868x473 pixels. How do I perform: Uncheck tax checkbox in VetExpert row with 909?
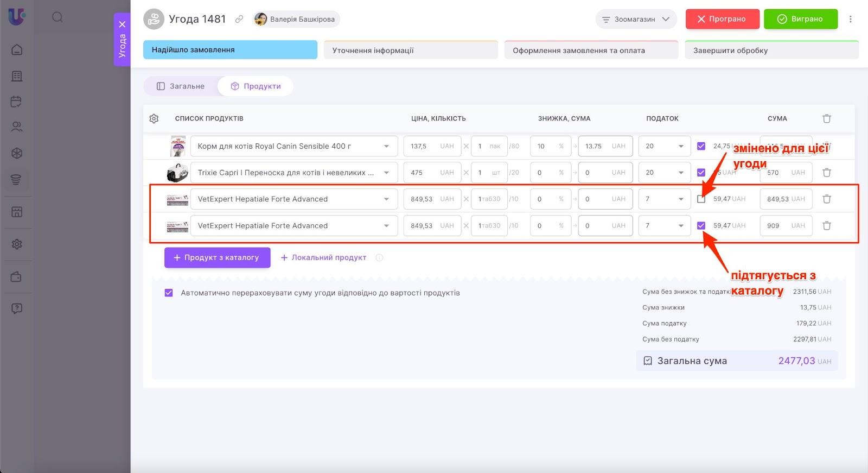(701, 226)
